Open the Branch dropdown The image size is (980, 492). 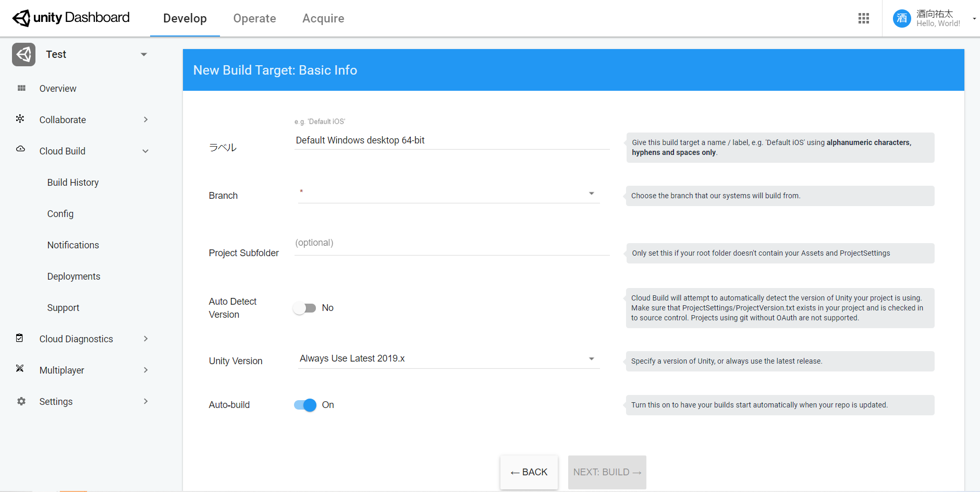(x=449, y=194)
